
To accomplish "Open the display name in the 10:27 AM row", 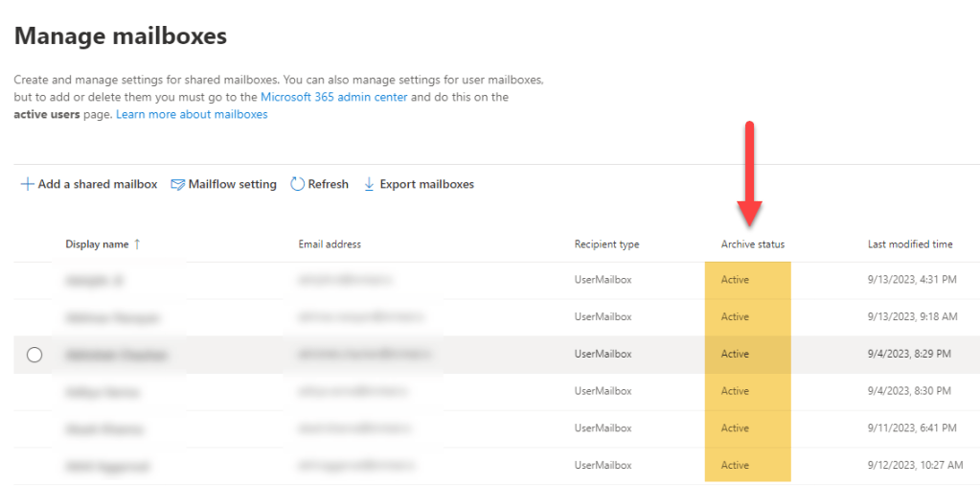I will coord(107,466).
